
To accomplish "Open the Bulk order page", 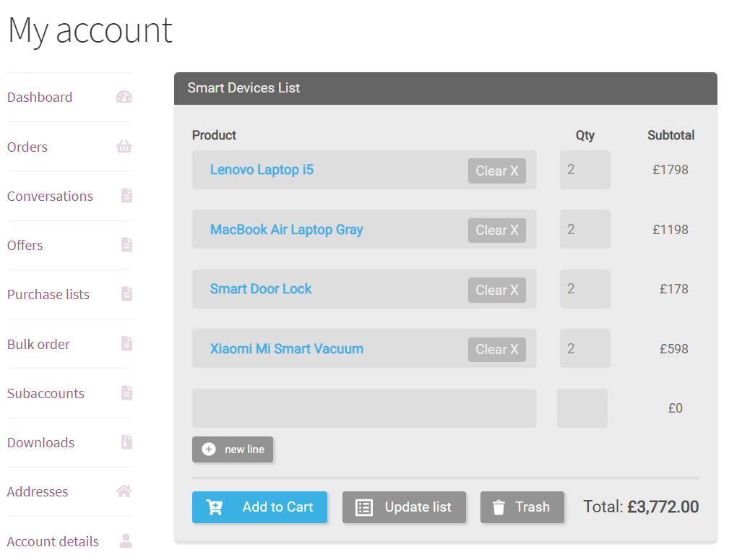I will (x=70, y=344).
